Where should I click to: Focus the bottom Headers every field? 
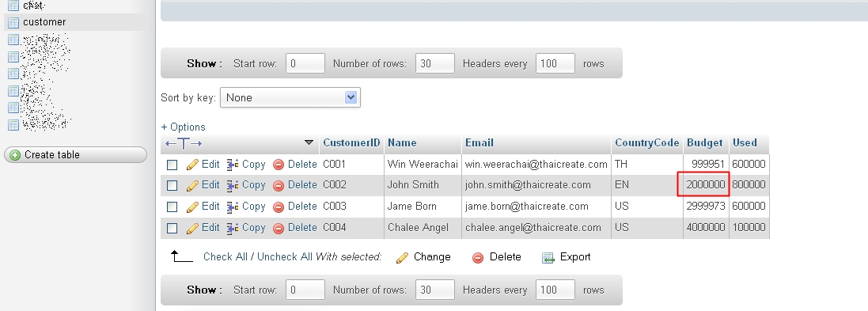[x=555, y=290]
